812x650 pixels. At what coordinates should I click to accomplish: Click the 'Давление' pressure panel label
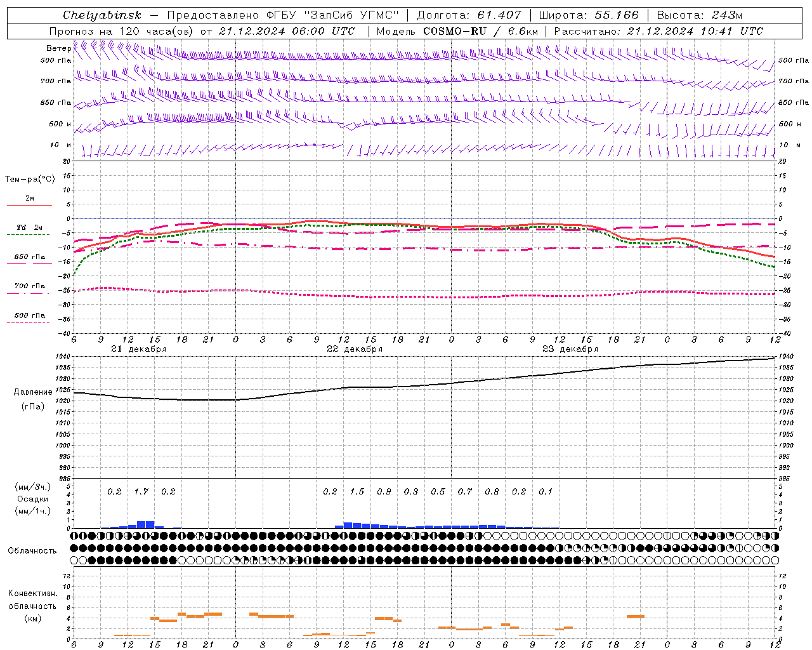coord(33,392)
